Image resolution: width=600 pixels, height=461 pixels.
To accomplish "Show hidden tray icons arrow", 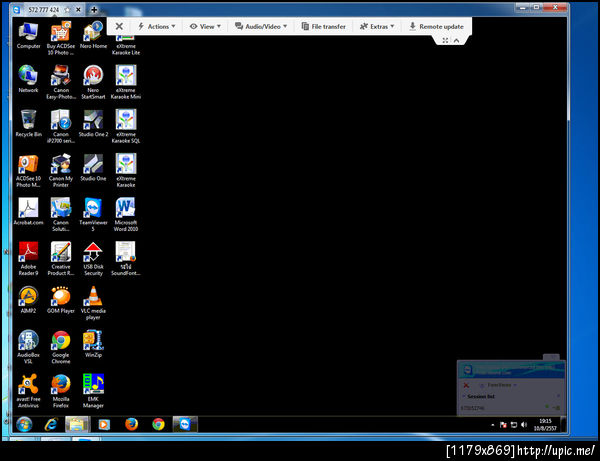I will point(492,425).
